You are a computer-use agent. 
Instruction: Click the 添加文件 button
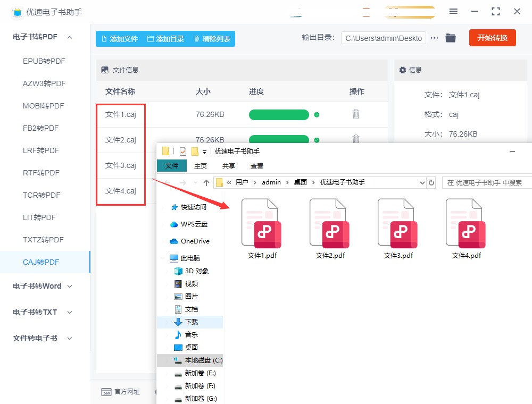119,39
